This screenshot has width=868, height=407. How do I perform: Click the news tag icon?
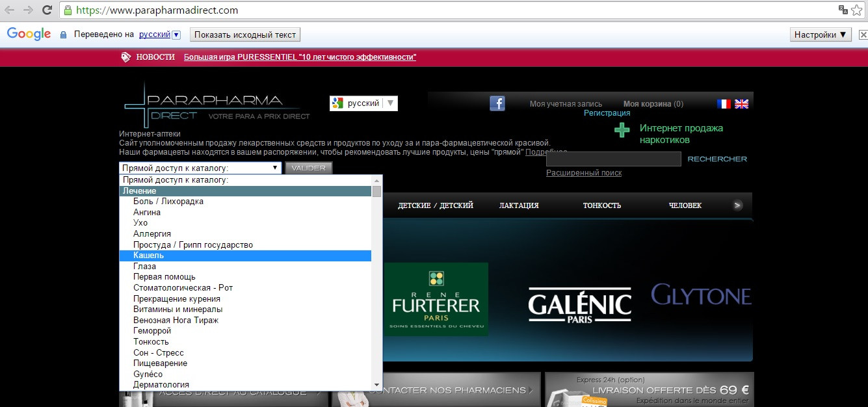[x=126, y=57]
